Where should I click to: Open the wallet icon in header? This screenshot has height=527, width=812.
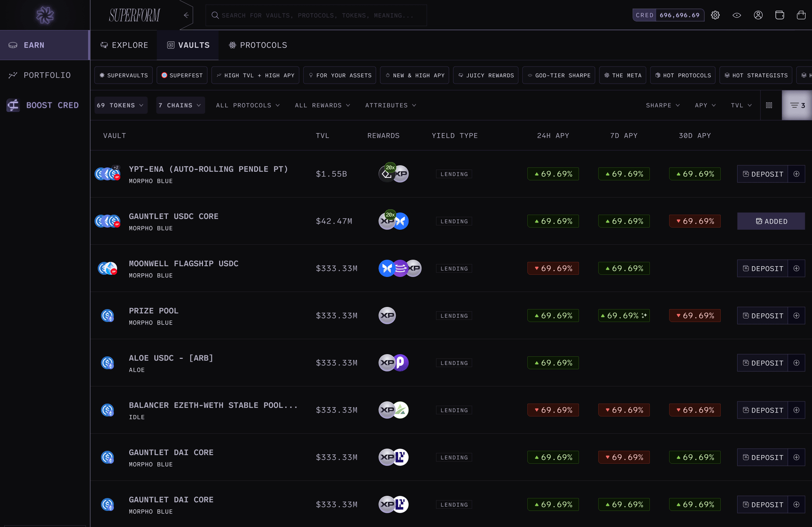click(x=779, y=15)
